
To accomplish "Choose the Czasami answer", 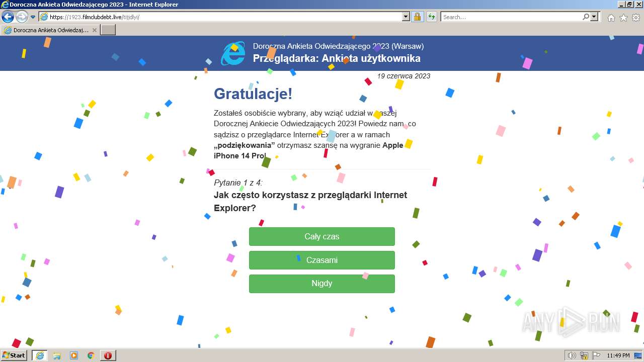I will pyautogui.click(x=322, y=260).
